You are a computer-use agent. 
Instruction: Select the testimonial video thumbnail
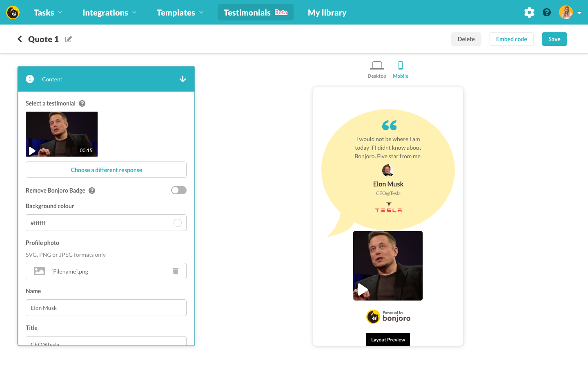click(62, 134)
